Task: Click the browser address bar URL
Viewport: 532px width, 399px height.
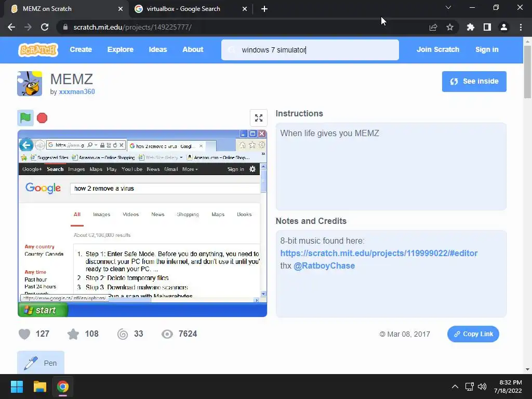Action: pos(132,27)
